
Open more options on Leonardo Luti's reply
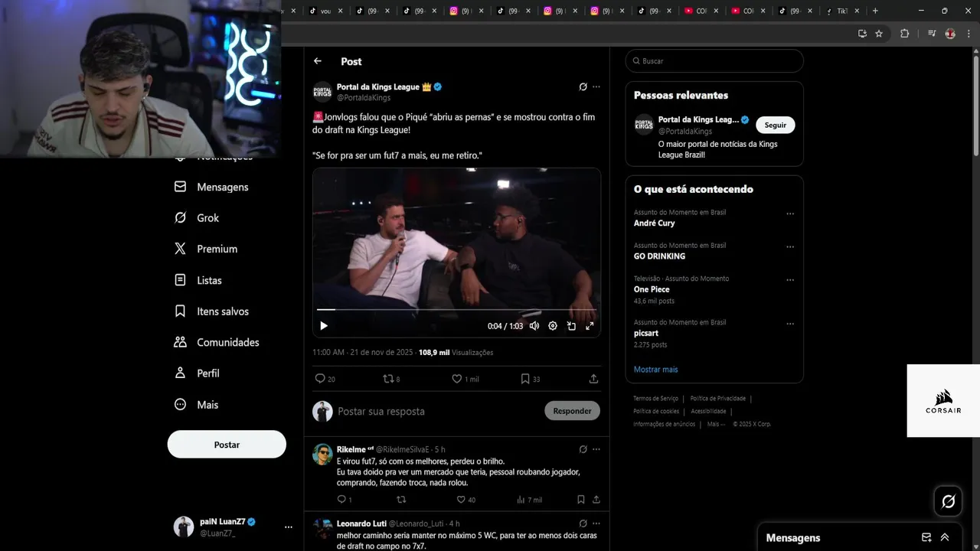tap(596, 523)
